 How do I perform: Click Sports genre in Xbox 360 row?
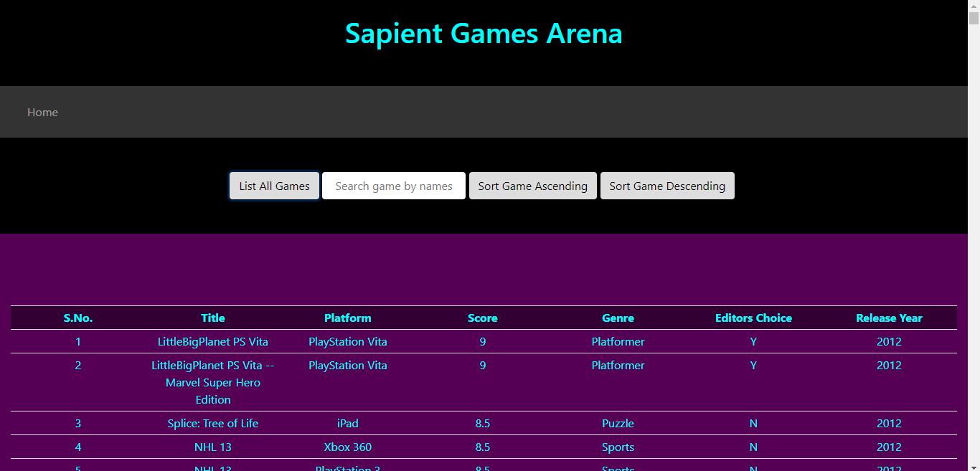click(x=618, y=447)
